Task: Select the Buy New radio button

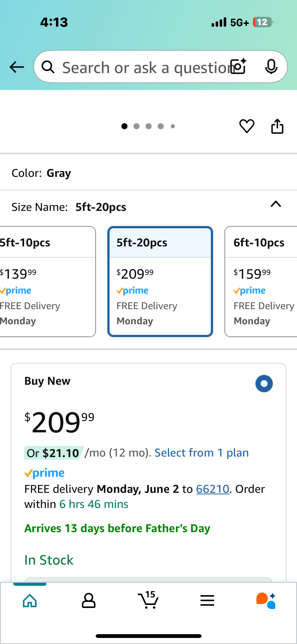Action: tap(264, 383)
